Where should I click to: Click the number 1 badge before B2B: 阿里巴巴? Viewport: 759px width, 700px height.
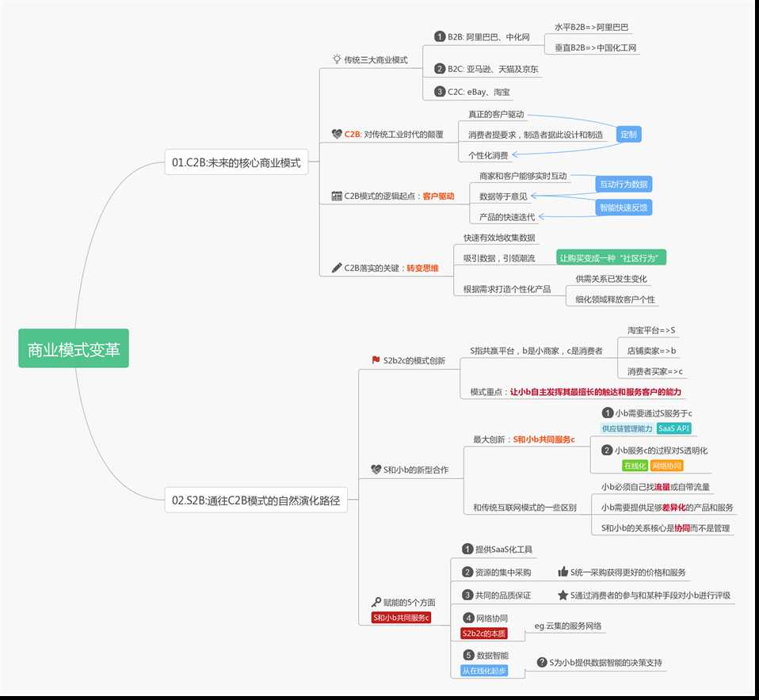pyautogui.click(x=440, y=36)
